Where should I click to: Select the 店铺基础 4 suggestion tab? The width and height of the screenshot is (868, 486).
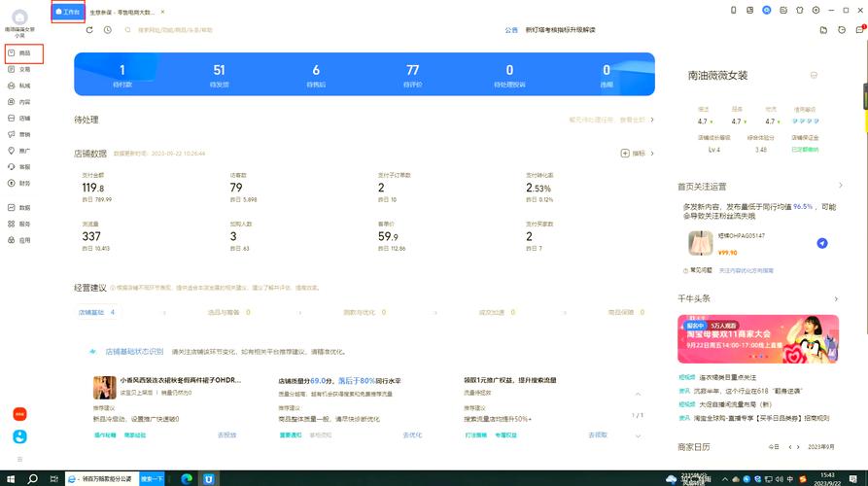tap(97, 312)
